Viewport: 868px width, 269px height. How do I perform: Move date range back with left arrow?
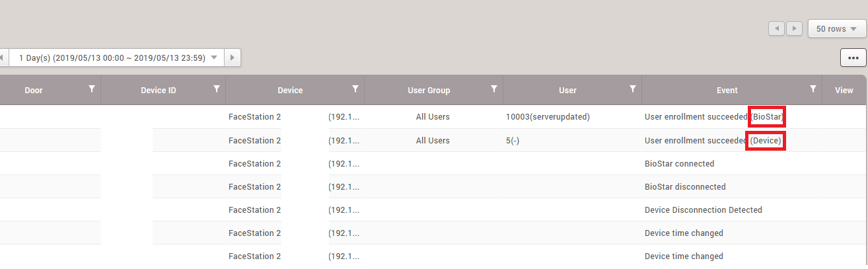click(x=3, y=58)
